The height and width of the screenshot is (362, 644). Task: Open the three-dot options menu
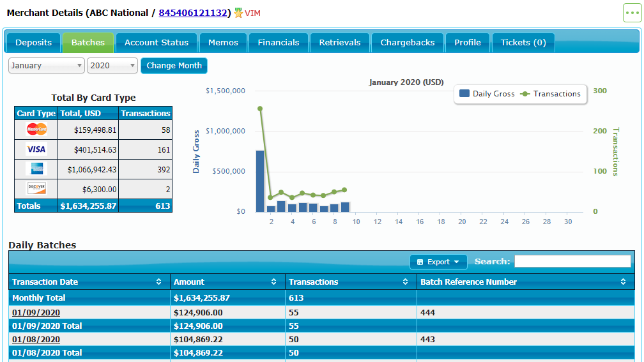coord(632,13)
